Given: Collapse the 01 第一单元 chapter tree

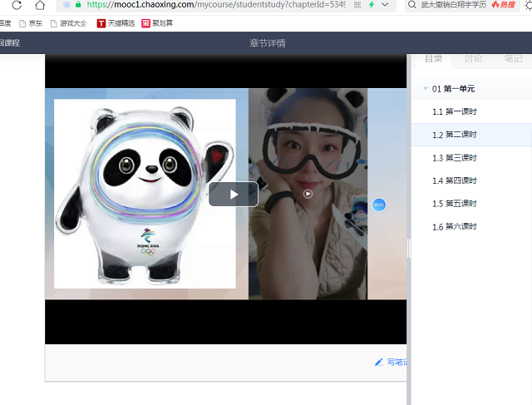Looking at the screenshot, I should (x=426, y=89).
